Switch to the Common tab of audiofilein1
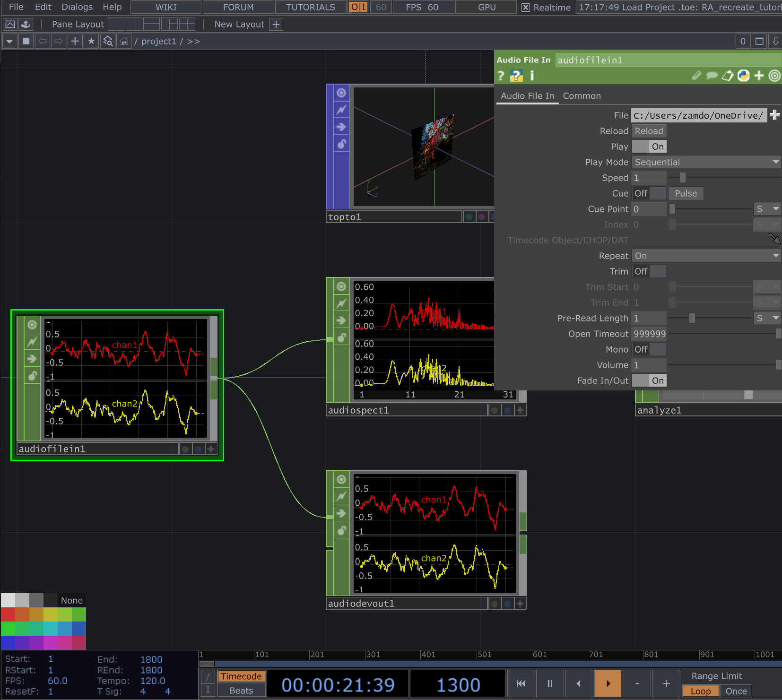Image resolution: width=782 pixels, height=700 pixels. [x=582, y=96]
